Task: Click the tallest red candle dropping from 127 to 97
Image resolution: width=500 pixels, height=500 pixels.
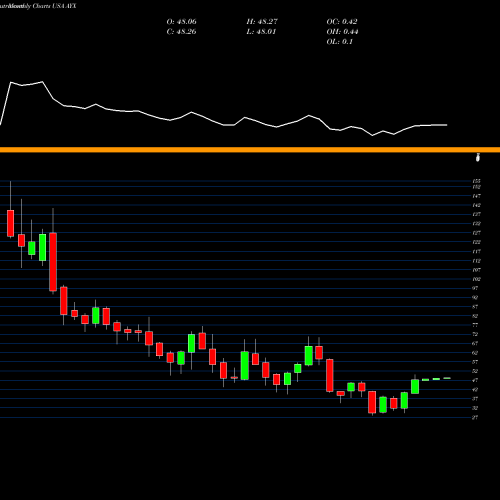Action: (x=53, y=262)
